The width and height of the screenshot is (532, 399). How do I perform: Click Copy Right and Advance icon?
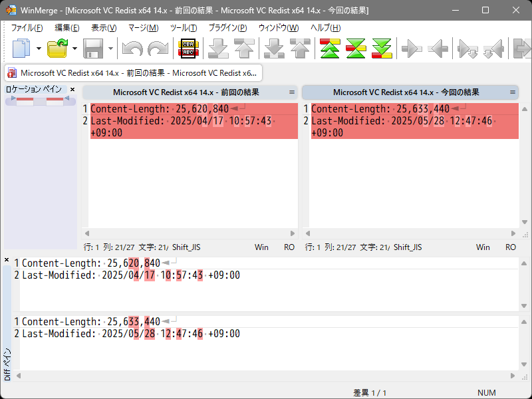(467, 49)
